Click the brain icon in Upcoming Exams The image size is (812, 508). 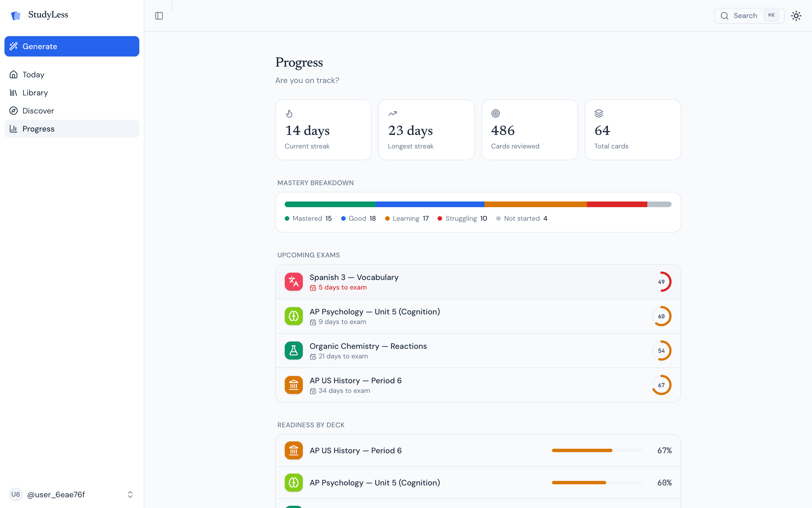pos(294,316)
